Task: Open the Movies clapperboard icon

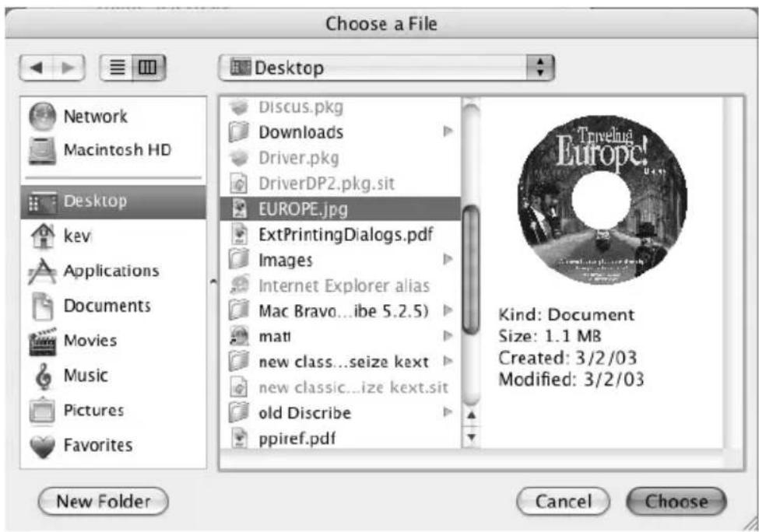Action: pyautogui.click(x=43, y=341)
